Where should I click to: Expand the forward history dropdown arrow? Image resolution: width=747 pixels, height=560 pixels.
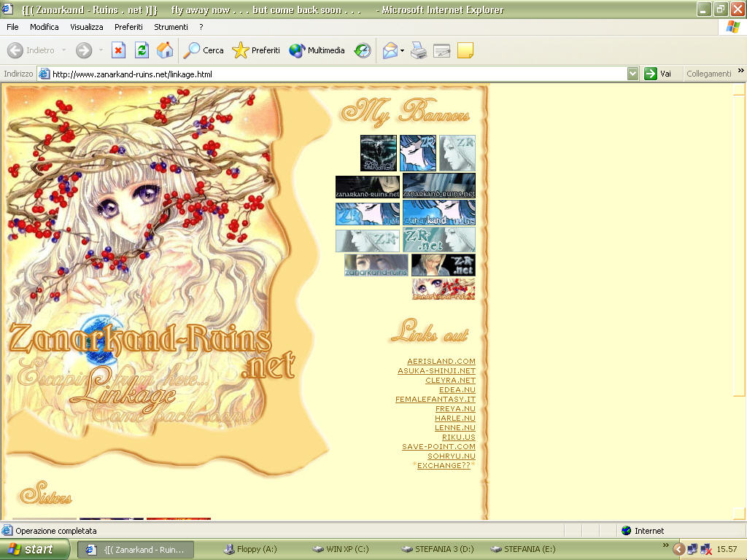[x=101, y=50]
